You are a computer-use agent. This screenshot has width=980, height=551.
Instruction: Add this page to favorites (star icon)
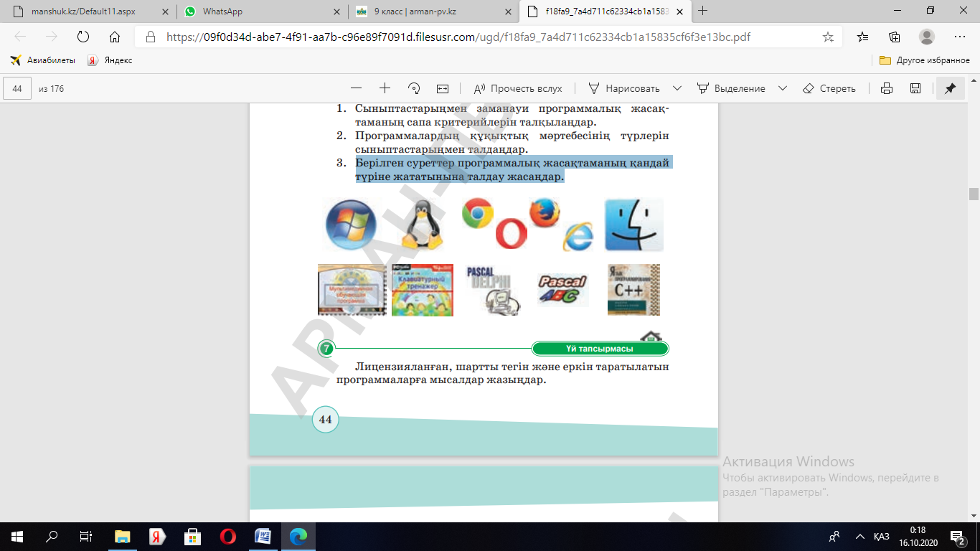click(x=828, y=37)
